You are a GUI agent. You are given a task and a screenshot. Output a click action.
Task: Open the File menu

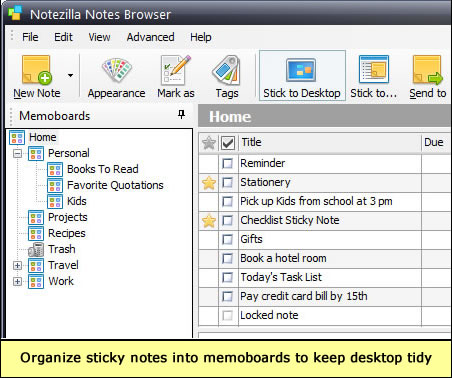point(30,37)
